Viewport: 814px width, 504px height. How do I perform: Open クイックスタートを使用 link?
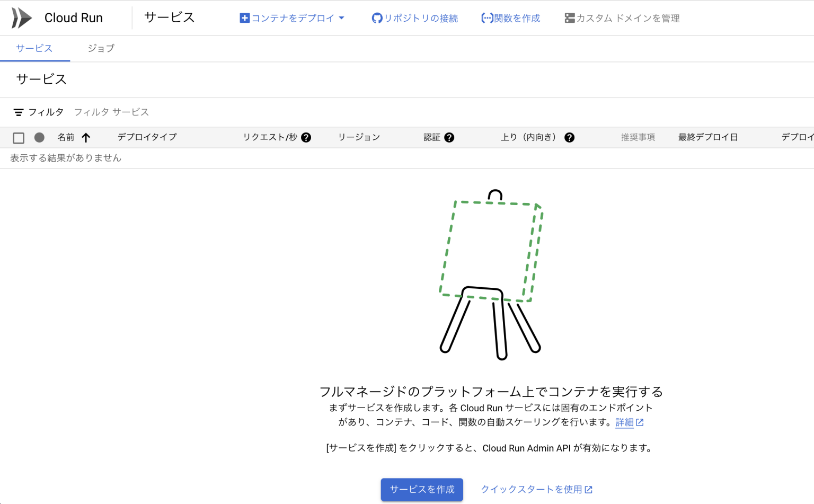pos(536,489)
